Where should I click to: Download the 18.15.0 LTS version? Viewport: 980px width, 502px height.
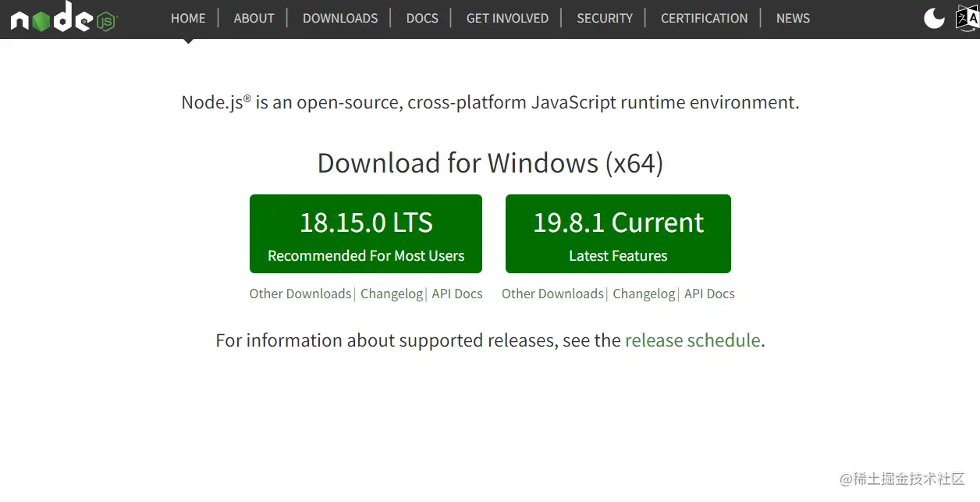[366, 233]
